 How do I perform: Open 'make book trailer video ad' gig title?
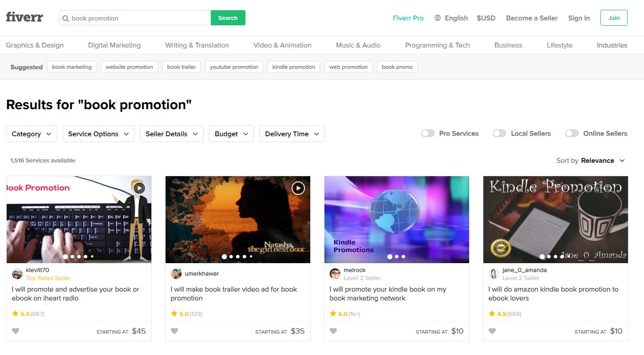point(234,294)
